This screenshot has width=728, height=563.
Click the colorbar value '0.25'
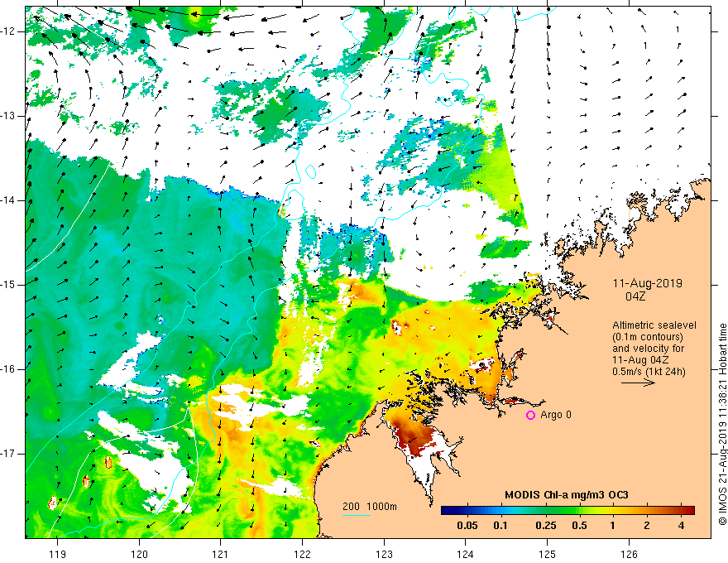pyautogui.click(x=545, y=526)
